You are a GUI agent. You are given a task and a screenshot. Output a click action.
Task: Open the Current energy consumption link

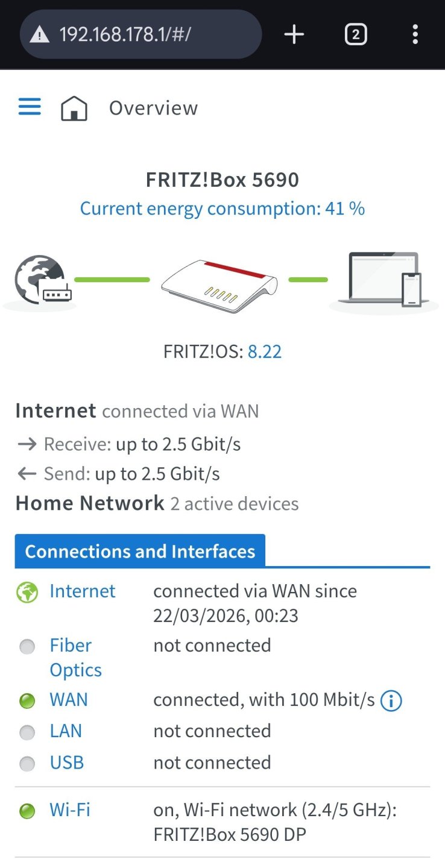[222, 209]
